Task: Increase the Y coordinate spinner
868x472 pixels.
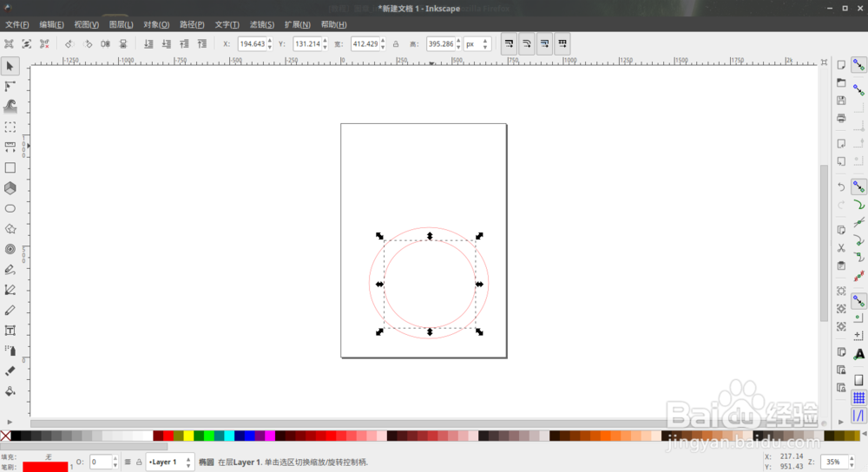Action: point(325,41)
